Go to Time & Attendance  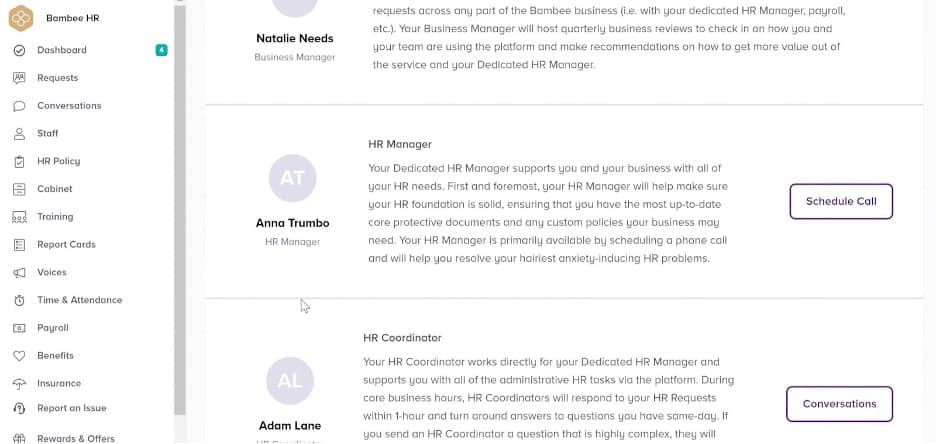(x=79, y=300)
